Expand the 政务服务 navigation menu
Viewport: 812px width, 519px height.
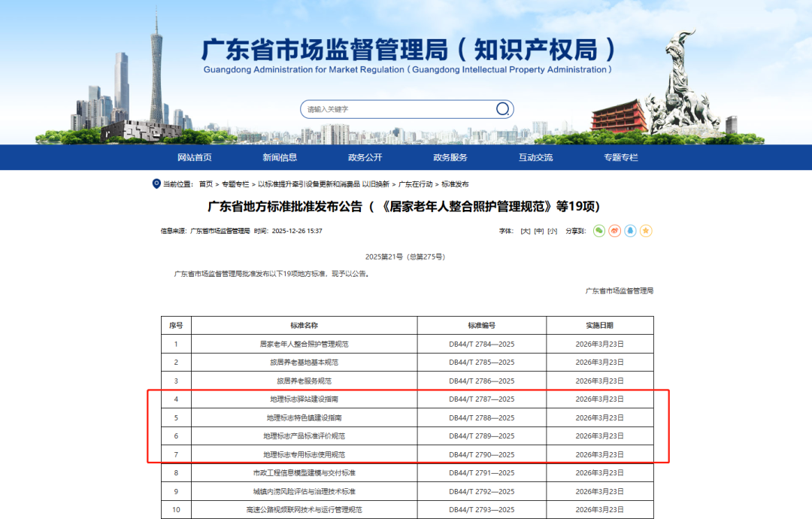point(450,157)
